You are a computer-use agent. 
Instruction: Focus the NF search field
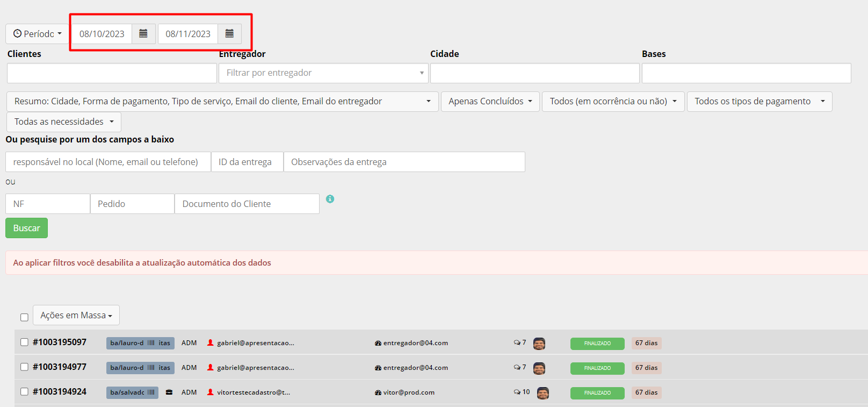coord(48,204)
